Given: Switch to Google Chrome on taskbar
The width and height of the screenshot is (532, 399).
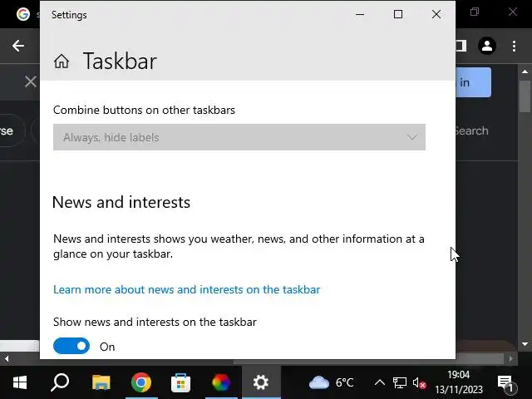Looking at the screenshot, I should (141, 382).
